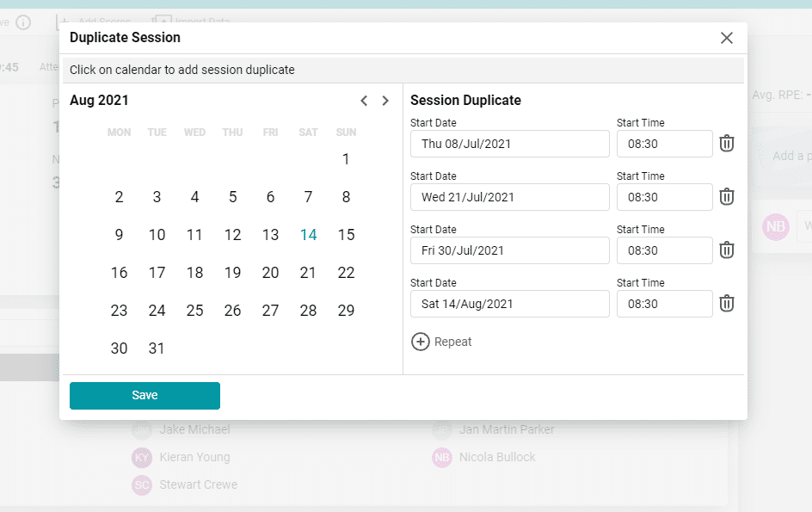
Task: Delete the Fri 30/Jul/2021 session duplicate
Action: click(727, 250)
